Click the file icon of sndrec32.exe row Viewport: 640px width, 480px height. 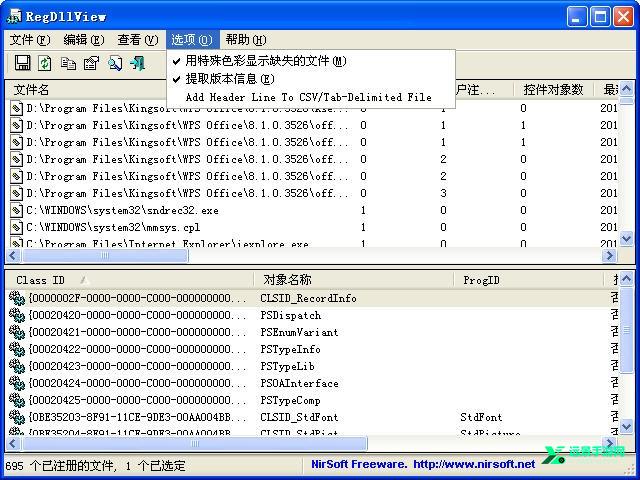[x=16, y=210]
